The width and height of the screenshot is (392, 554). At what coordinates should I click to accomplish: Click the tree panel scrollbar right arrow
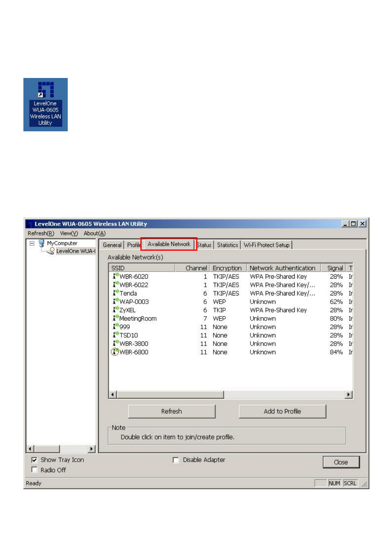coord(92,449)
